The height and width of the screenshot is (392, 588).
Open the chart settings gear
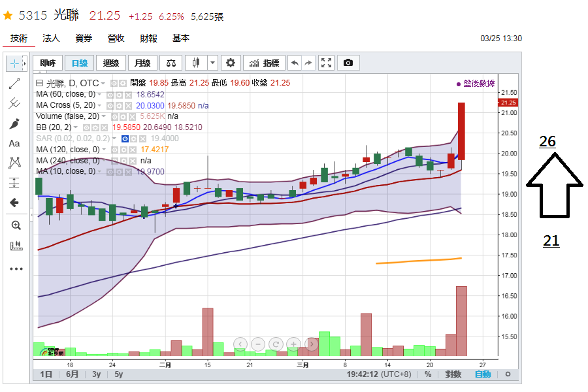[x=230, y=63]
